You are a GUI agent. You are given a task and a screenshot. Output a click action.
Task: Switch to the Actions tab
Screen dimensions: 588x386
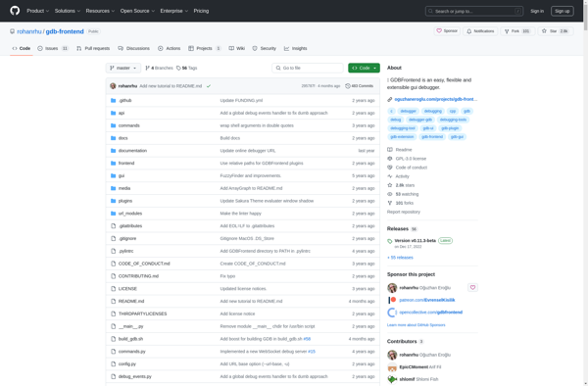pyautogui.click(x=170, y=48)
